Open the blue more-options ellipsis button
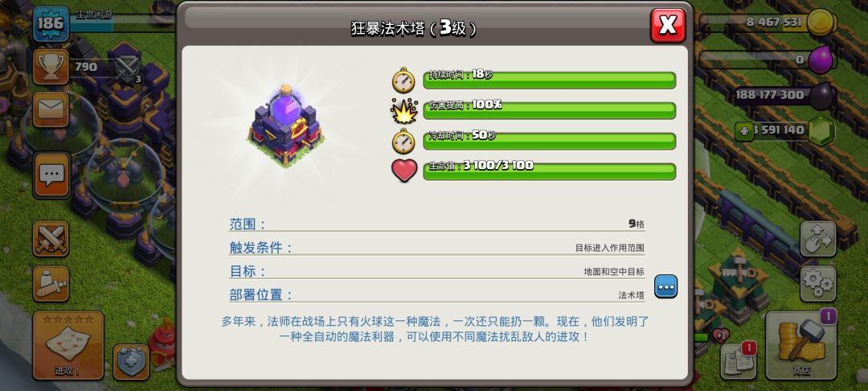This screenshot has height=391, width=868. coord(666,286)
